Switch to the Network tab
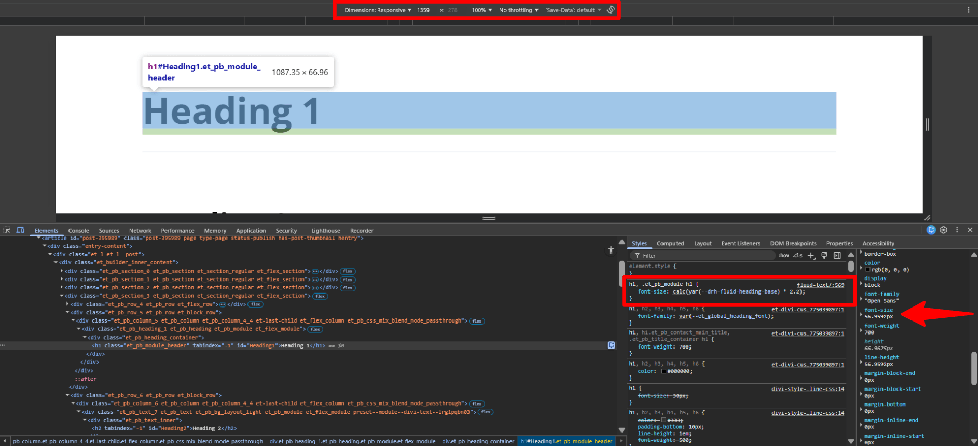 click(140, 231)
